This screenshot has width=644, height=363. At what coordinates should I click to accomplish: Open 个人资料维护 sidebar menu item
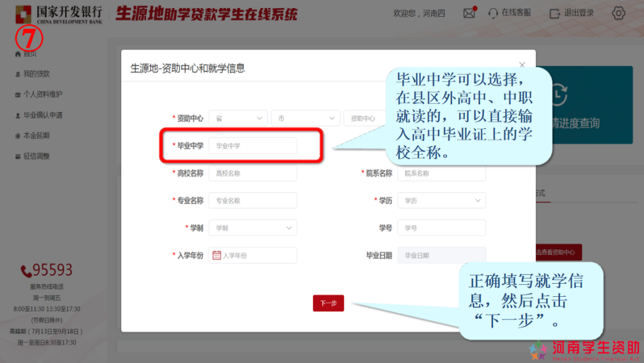42,94
